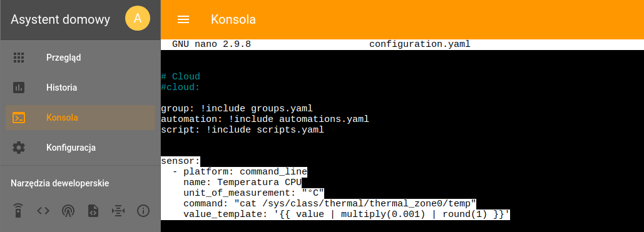The image size is (644, 232).
Task: Click the user avatar letter A
Action: tap(138, 19)
